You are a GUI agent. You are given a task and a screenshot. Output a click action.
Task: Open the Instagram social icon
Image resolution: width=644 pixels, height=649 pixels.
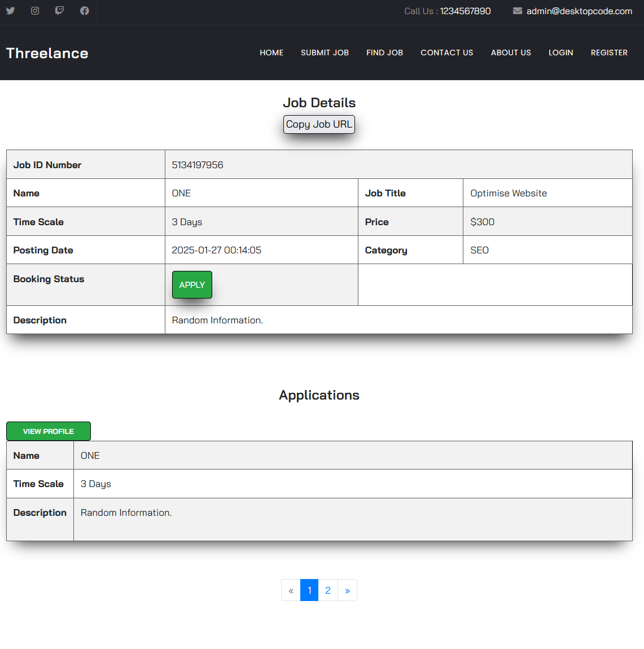click(35, 11)
